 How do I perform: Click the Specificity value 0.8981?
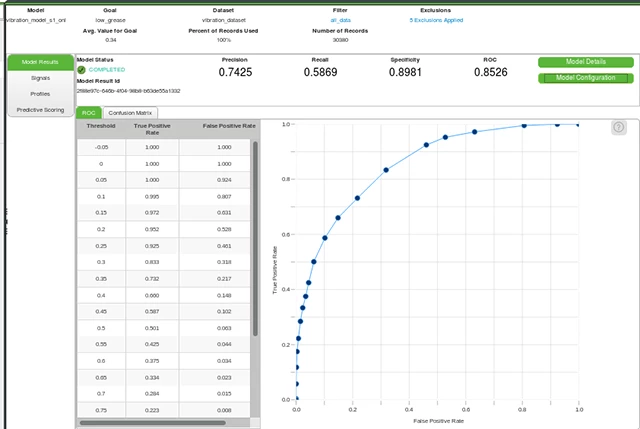(405, 72)
